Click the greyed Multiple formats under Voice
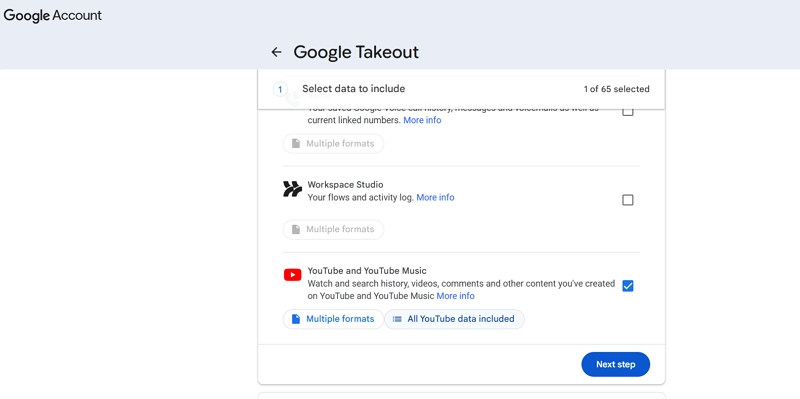The width and height of the screenshot is (800, 399). tap(333, 143)
